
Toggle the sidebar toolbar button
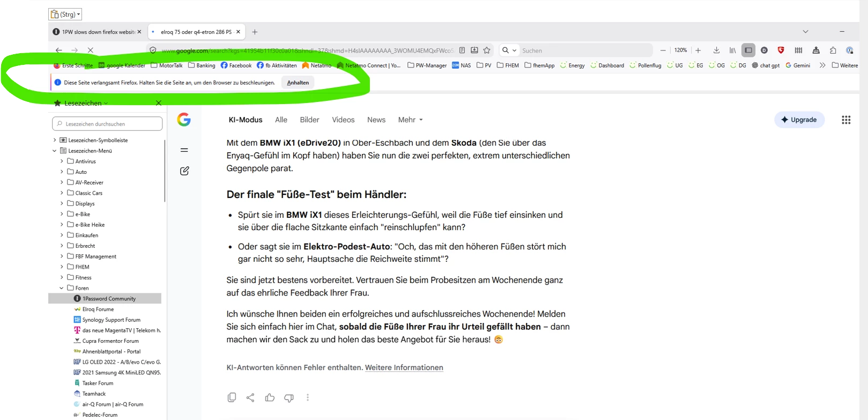point(748,50)
